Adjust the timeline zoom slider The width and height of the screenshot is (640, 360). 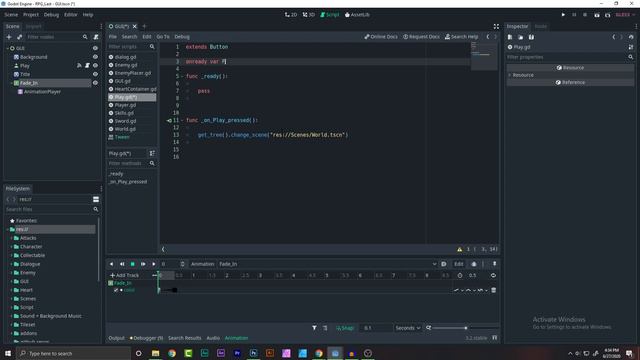click(x=465, y=328)
